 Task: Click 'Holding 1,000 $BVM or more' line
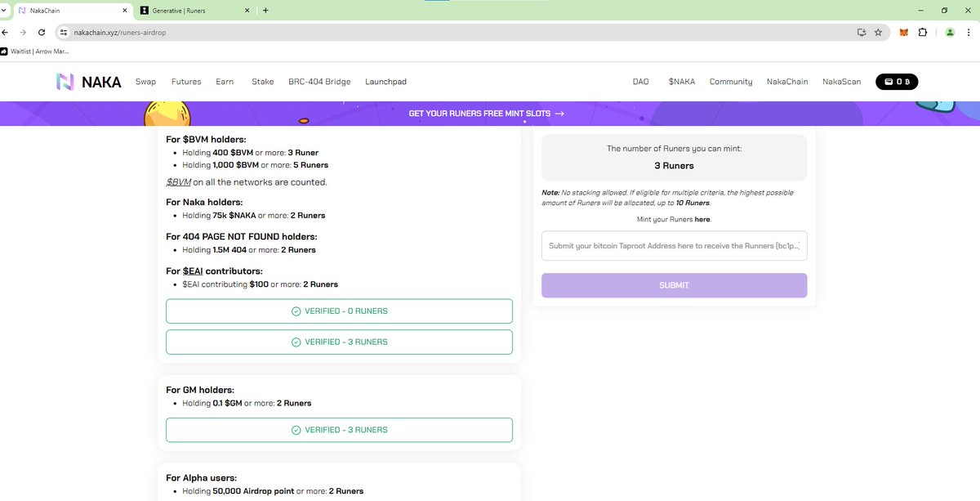click(256, 165)
